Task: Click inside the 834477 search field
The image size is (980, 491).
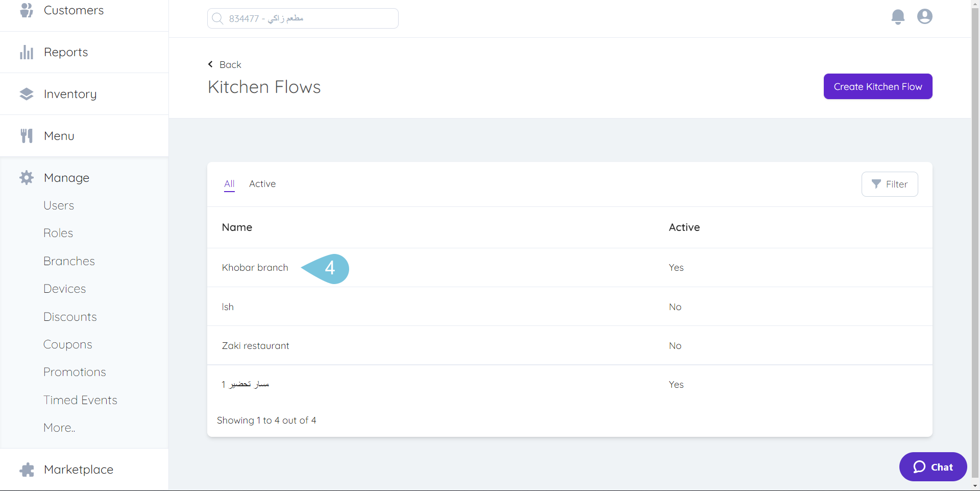Action: tap(306, 18)
